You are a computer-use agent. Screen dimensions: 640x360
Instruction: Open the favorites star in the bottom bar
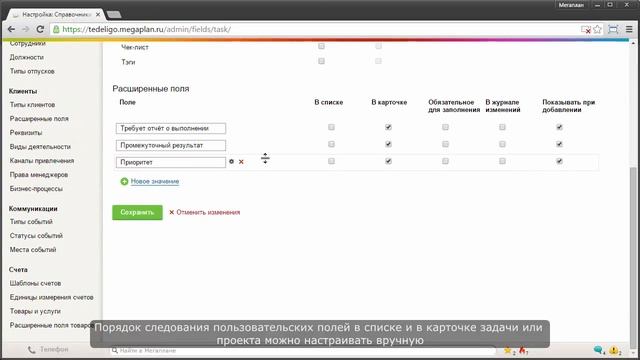(x=508, y=350)
